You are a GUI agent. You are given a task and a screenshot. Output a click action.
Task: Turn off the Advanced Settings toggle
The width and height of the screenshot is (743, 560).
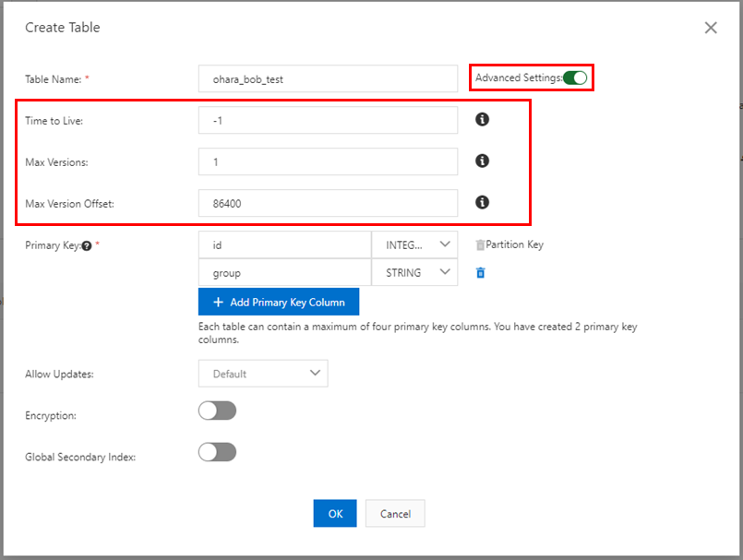[x=575, y=78]
